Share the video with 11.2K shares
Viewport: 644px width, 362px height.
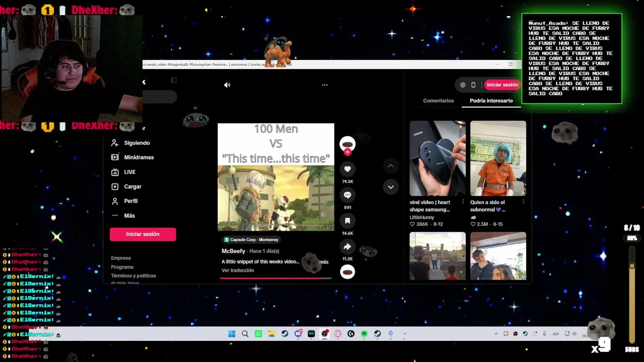347,246
